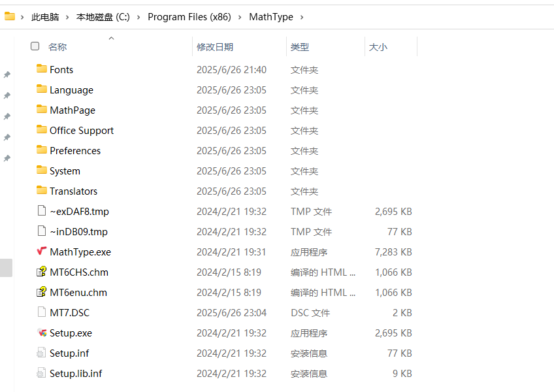Expand the chevron after 此电脑
The image size is (554, 392).
coord(67,17)
